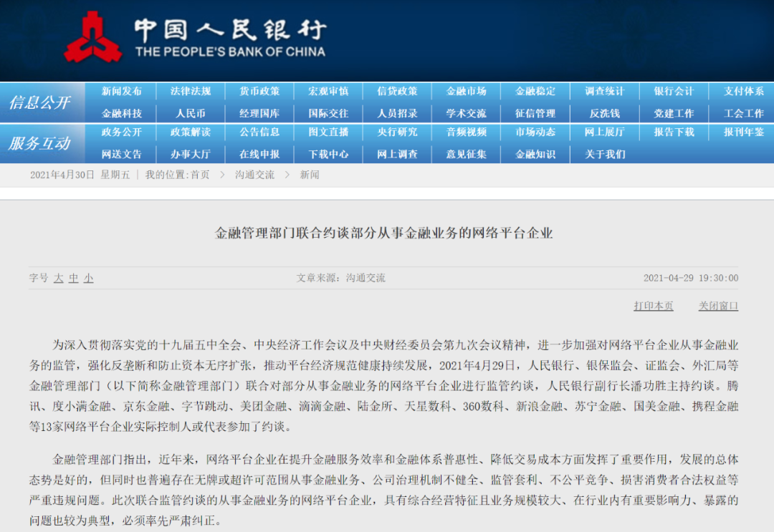The image size is (774, 532).
Task: Go to 在线申报 page
Action: click(259, 155)
